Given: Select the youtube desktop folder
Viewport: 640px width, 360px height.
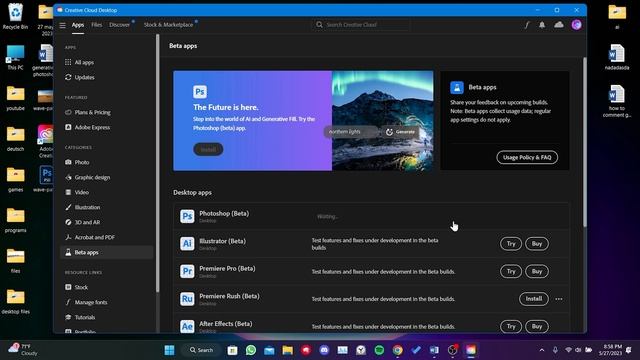Looking at the screenshot, I should [x=16, y=98].
